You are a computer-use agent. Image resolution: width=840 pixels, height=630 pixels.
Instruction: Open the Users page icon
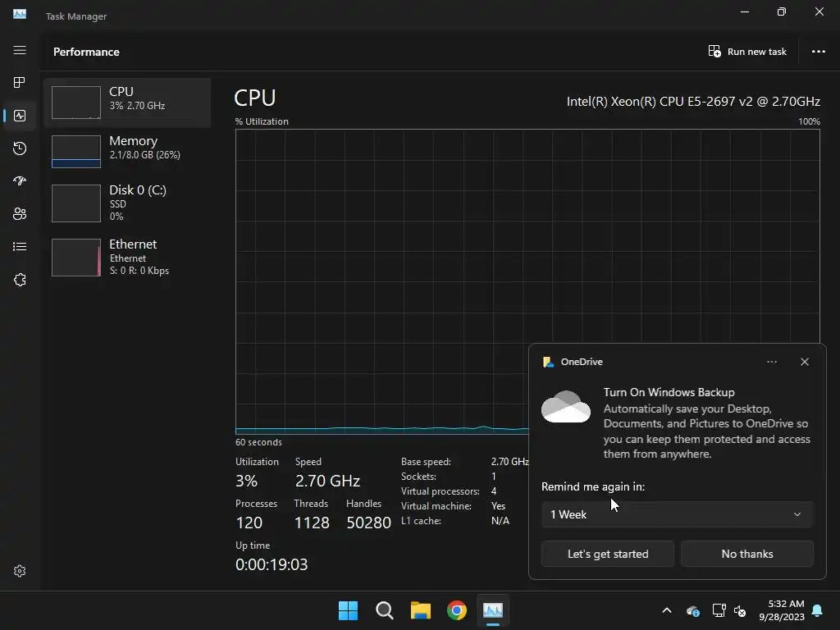tap(20, 214)
